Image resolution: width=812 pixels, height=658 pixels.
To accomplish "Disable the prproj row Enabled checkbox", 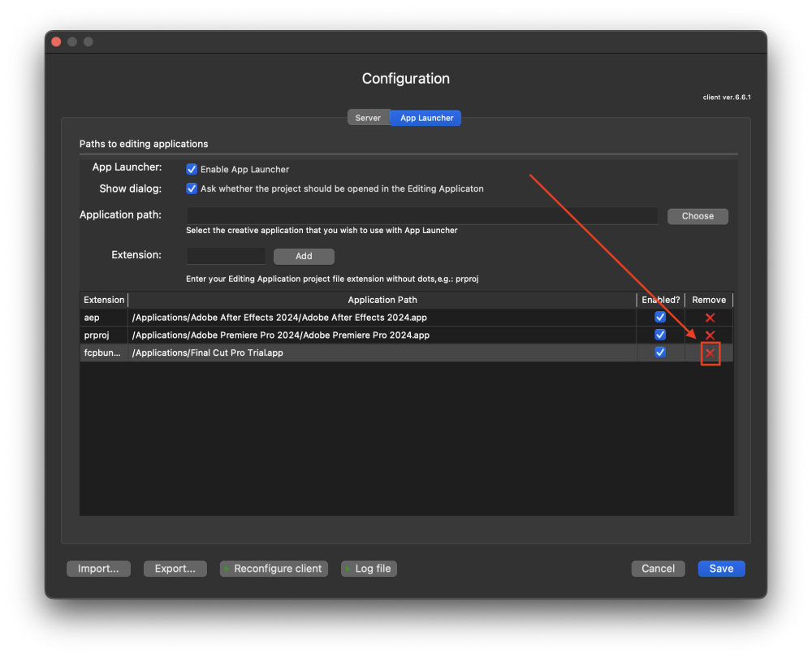I will pos(660,335).
